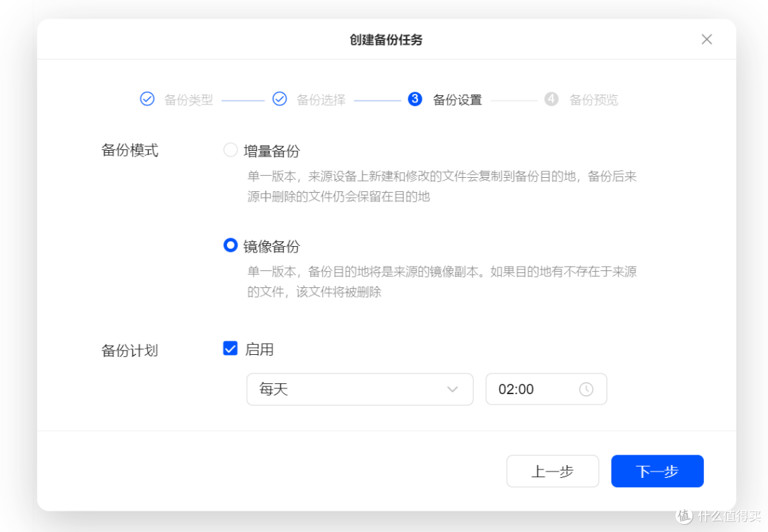This screenshot has width=768, height=532.
Task: Proceed with the 下一步 button
Action: click(x=657, y=472)
